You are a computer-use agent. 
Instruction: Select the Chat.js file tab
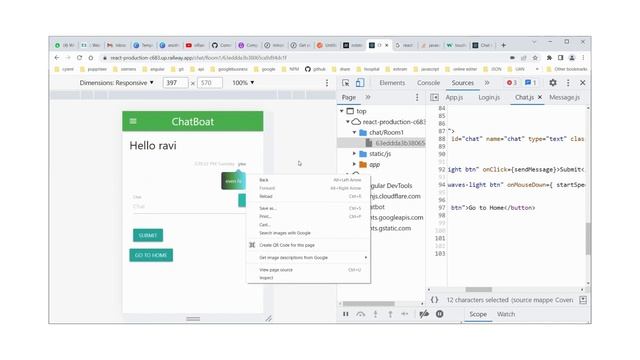524,97
